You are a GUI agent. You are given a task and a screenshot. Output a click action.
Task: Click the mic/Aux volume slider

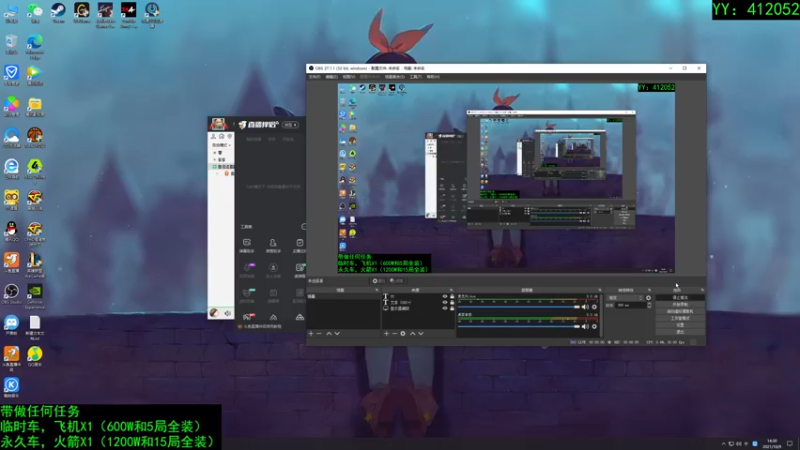(x=519, y=307)
